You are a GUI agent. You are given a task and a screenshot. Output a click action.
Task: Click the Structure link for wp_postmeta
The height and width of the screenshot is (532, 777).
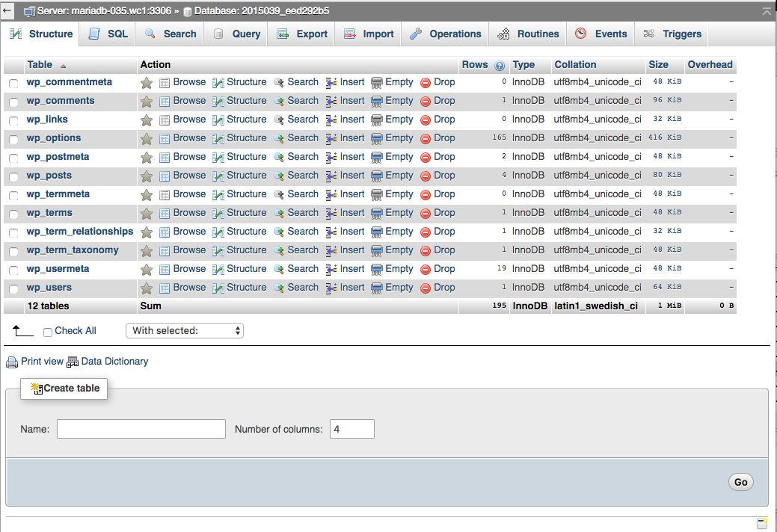[246, 157]
